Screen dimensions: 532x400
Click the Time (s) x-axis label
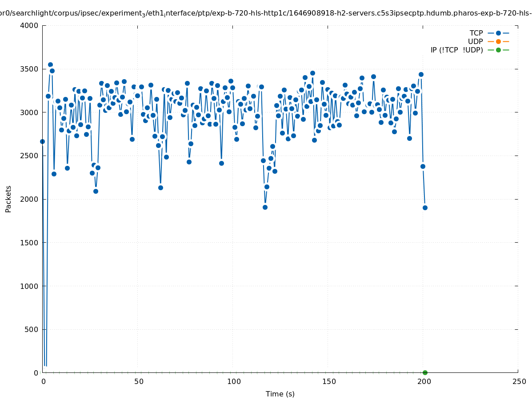[x=280, y=394]
